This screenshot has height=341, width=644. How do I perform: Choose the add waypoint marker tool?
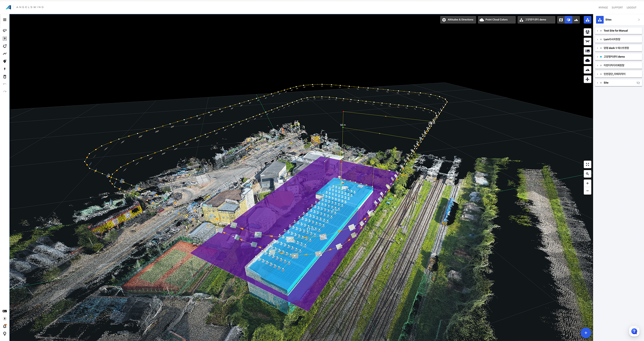coord(4,61)
